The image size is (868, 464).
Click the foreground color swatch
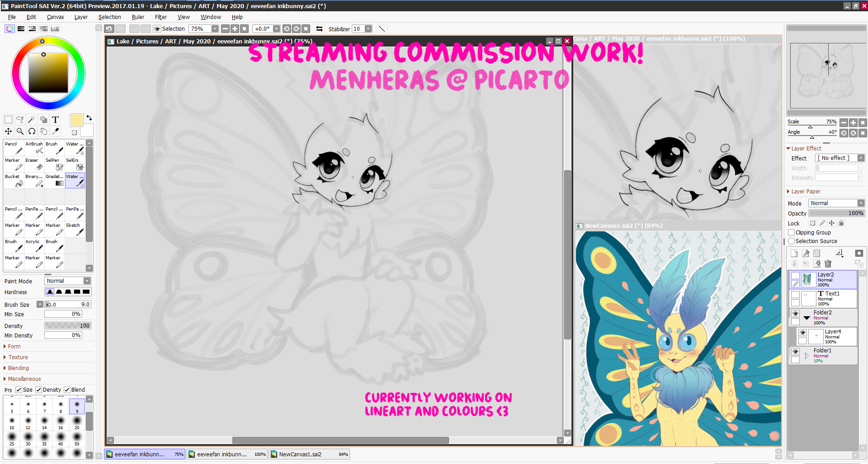click(76, 120)
